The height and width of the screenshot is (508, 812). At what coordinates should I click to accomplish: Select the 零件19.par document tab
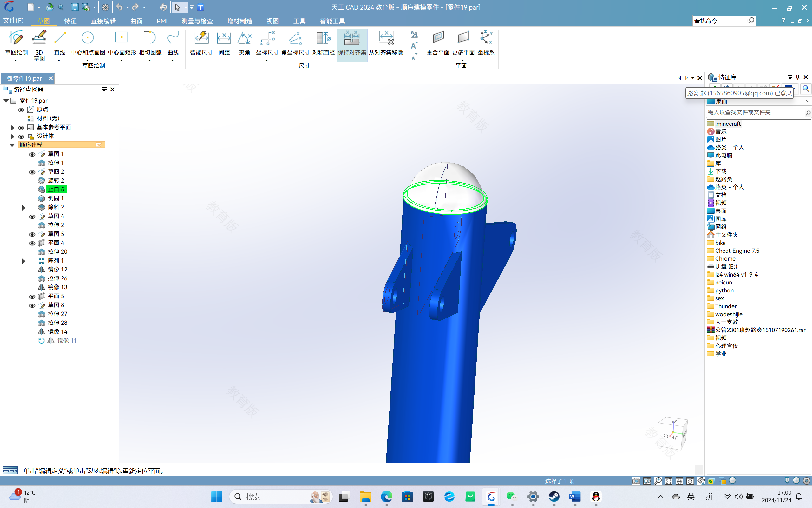pos(27,78)
